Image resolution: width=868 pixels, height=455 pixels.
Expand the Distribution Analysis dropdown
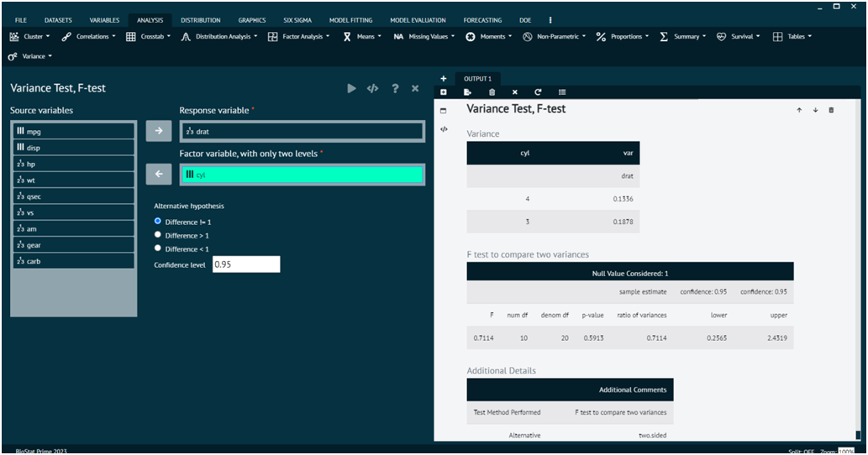(219, 36)
